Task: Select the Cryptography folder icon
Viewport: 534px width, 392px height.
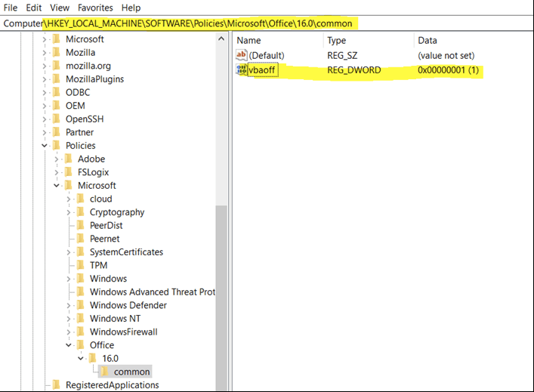Action: click(81, 211)
